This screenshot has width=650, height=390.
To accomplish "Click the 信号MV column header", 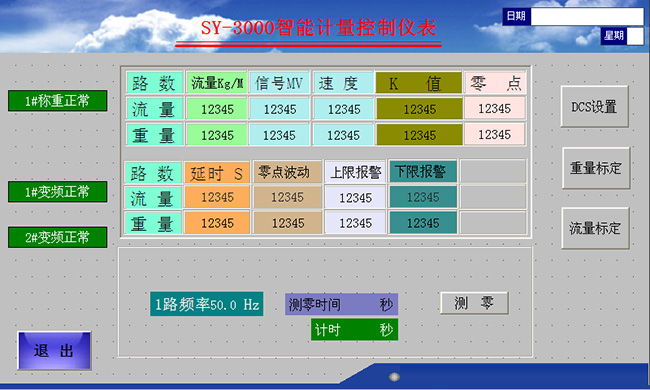I will click(279, 83).
